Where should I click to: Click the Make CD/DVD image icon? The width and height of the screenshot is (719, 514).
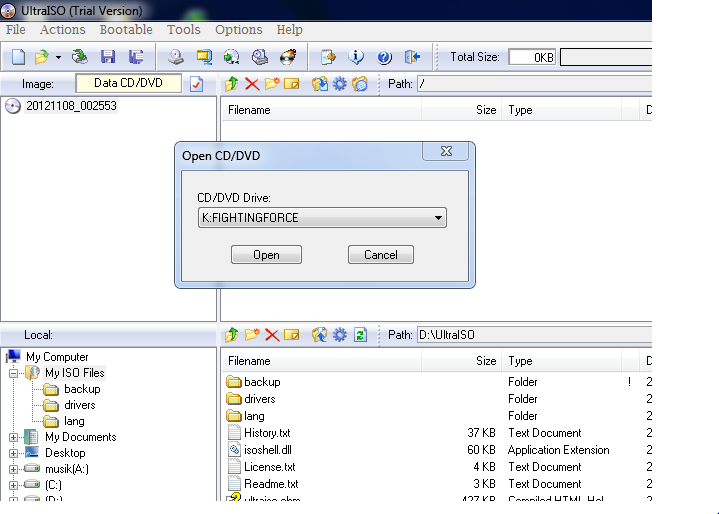pyautogui.click(x=176, y=57)
